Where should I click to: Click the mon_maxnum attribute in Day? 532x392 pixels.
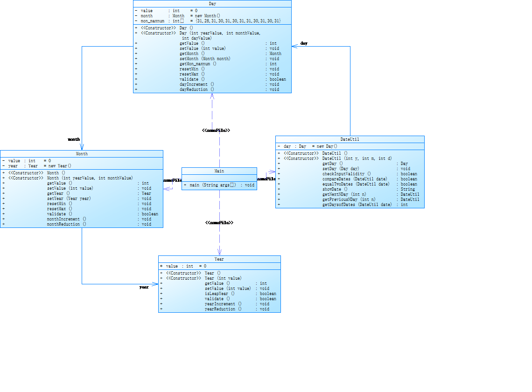tap(208, 21)
